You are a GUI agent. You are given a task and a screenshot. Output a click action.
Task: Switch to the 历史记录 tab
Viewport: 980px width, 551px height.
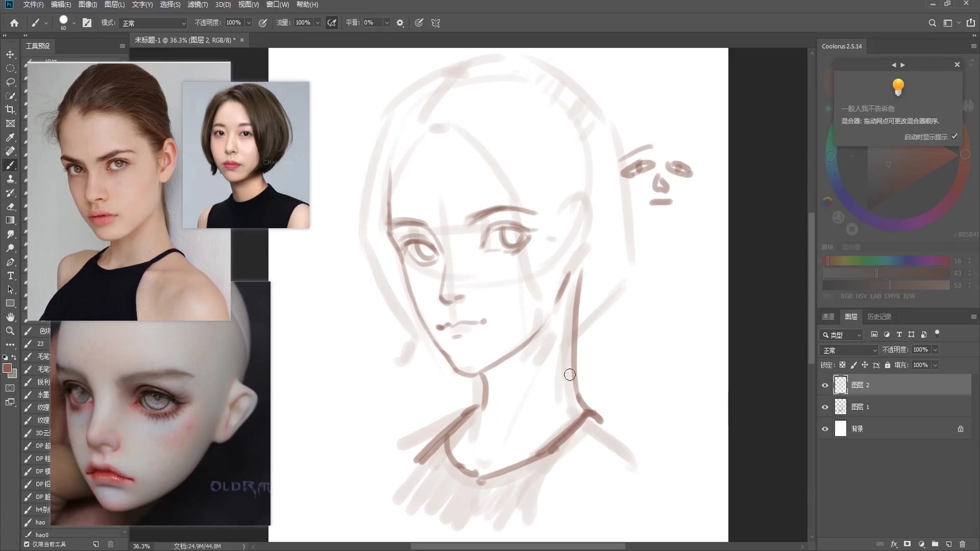(879, 317)
